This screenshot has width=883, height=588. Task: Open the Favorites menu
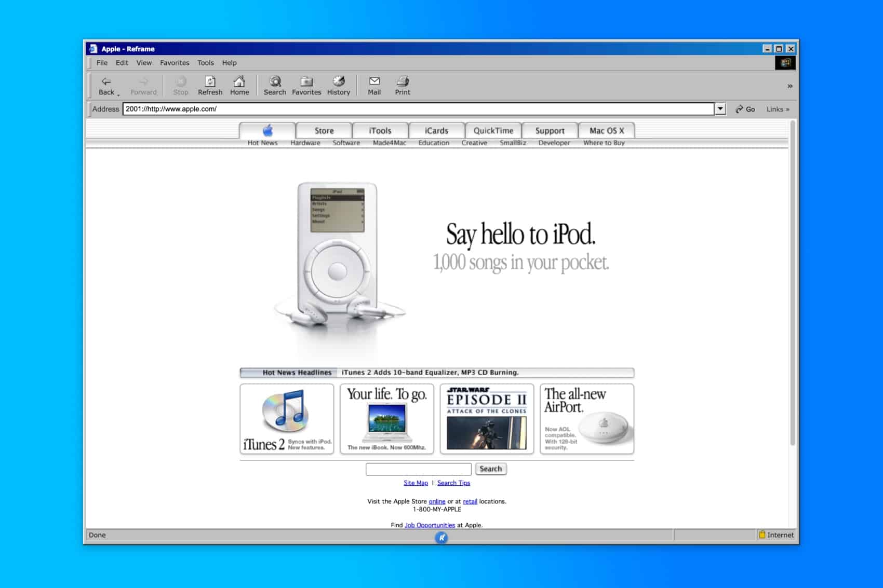point(175,63)
